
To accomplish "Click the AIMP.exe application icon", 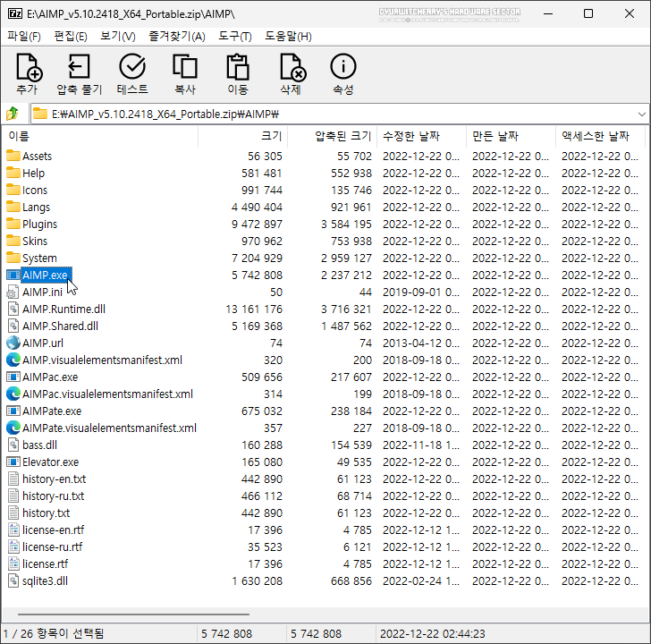I will [13, 275].
